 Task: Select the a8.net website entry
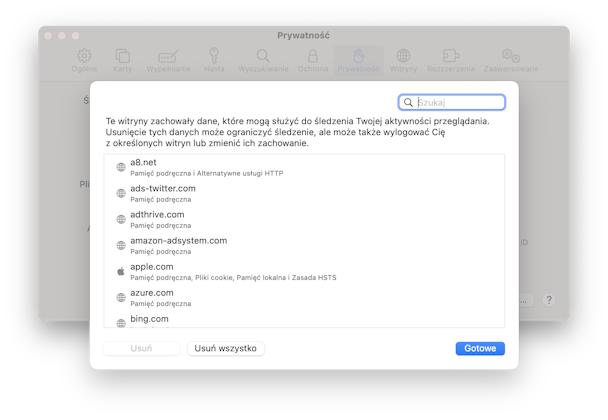[x=304, y=167]
